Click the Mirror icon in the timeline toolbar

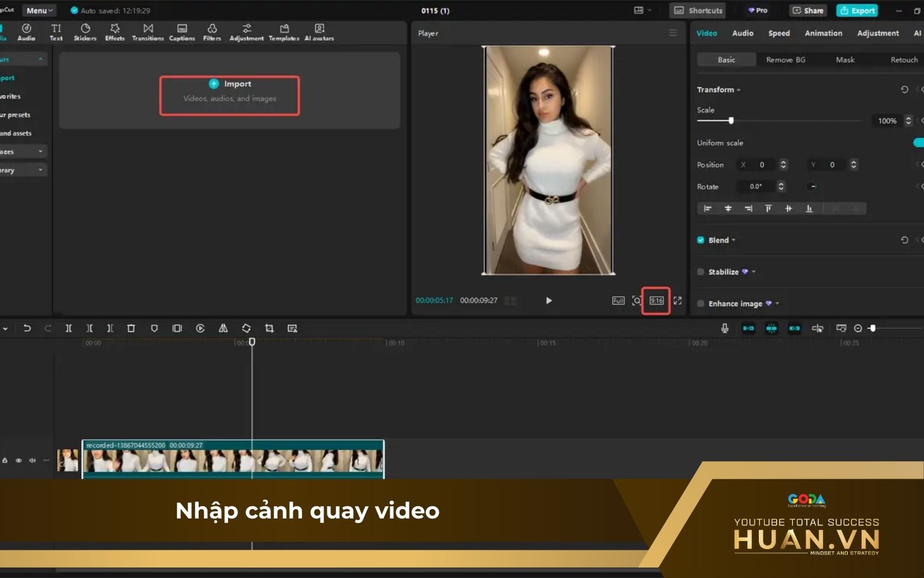point(223,328)
